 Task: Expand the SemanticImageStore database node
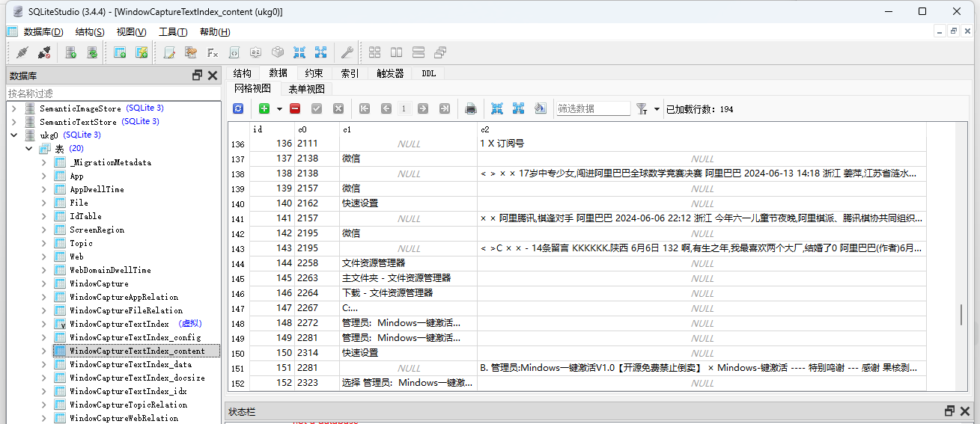[13, 108]
